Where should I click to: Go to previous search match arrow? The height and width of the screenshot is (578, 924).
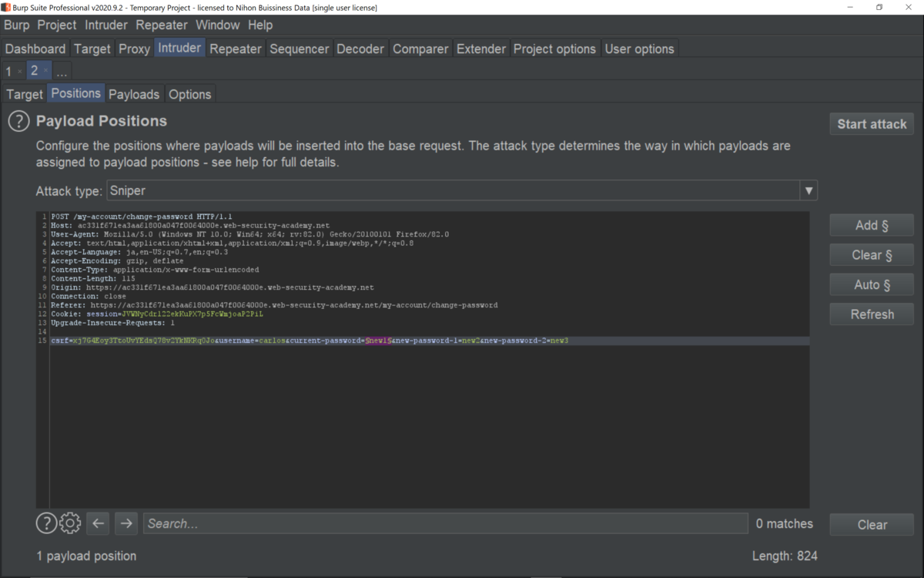tap(98, 523)
